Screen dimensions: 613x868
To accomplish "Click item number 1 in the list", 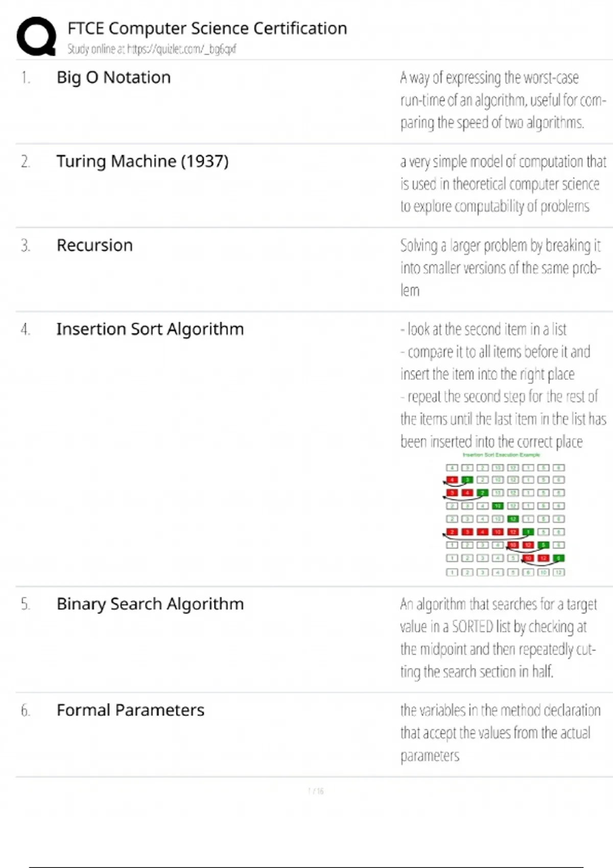I will point(26,78).
